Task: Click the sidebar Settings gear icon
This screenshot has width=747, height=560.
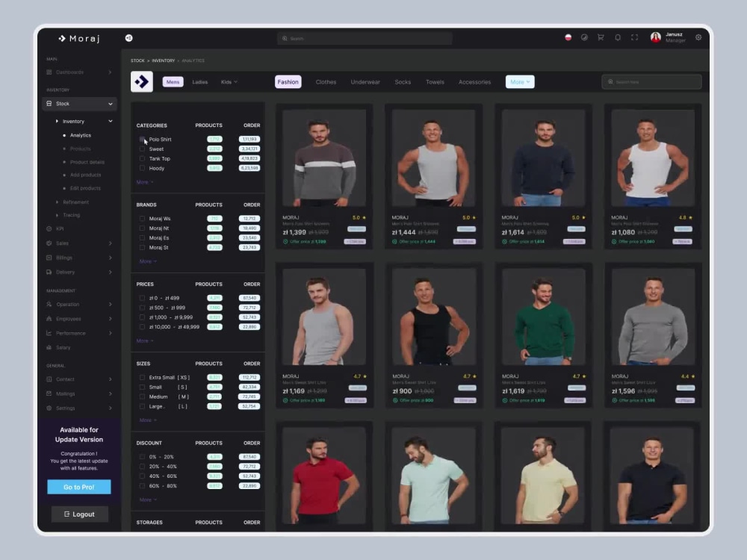Action: (49, 408)
